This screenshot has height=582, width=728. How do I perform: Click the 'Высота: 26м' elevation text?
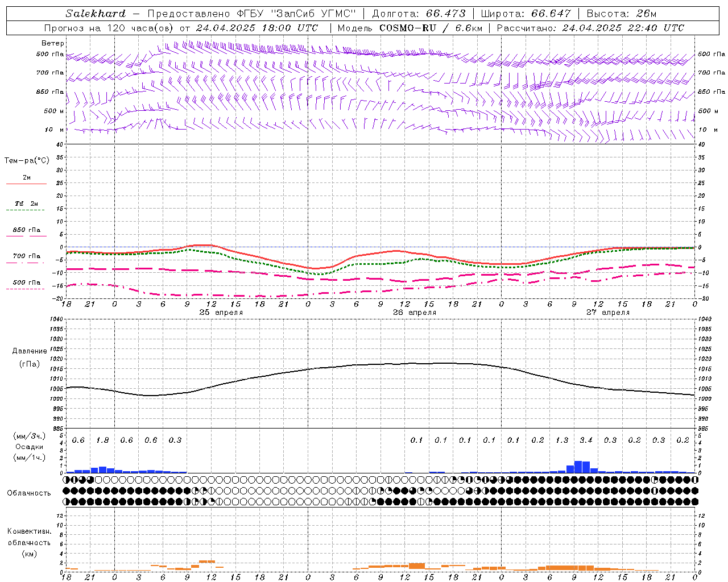(x=622, y=14)
